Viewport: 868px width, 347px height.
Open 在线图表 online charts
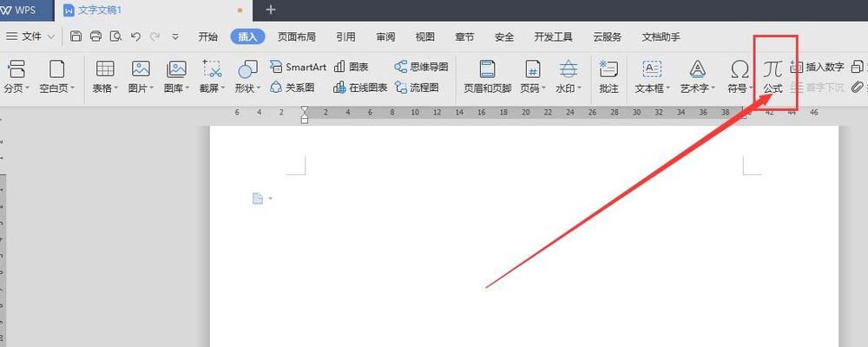coord(360,88)
